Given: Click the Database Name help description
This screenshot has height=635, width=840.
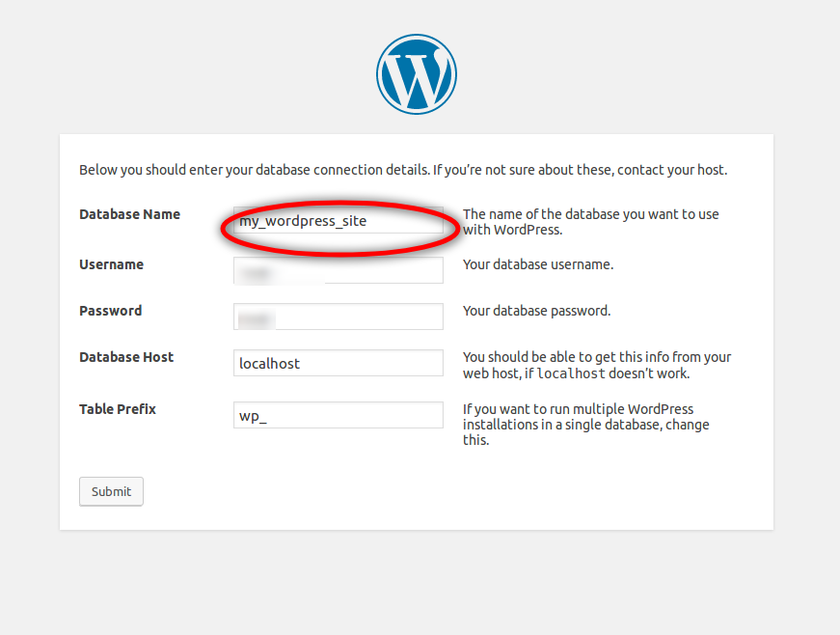Looking at the screenshot, I should tap(590, 222).
